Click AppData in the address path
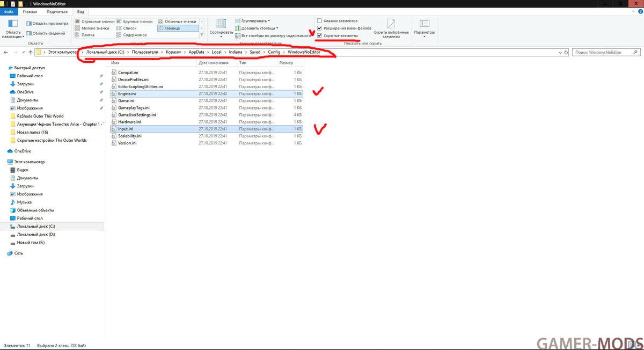 click(x=196, y=52)
